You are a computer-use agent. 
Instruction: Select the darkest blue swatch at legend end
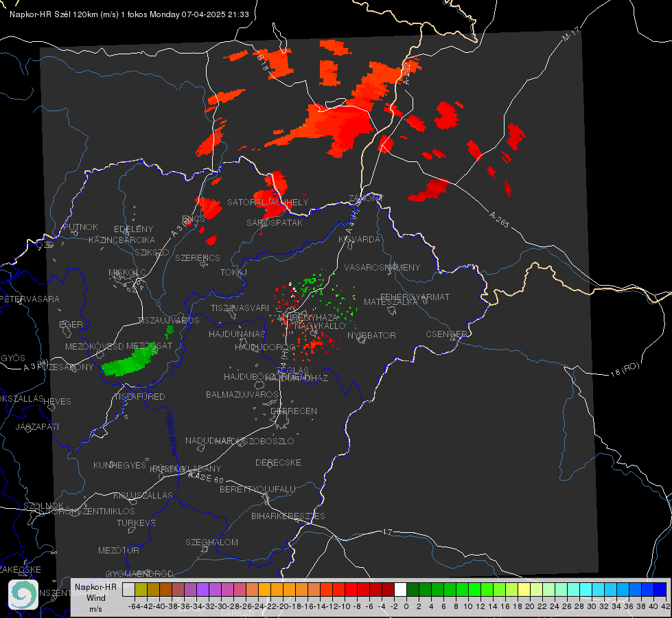[x=660, y=589]
